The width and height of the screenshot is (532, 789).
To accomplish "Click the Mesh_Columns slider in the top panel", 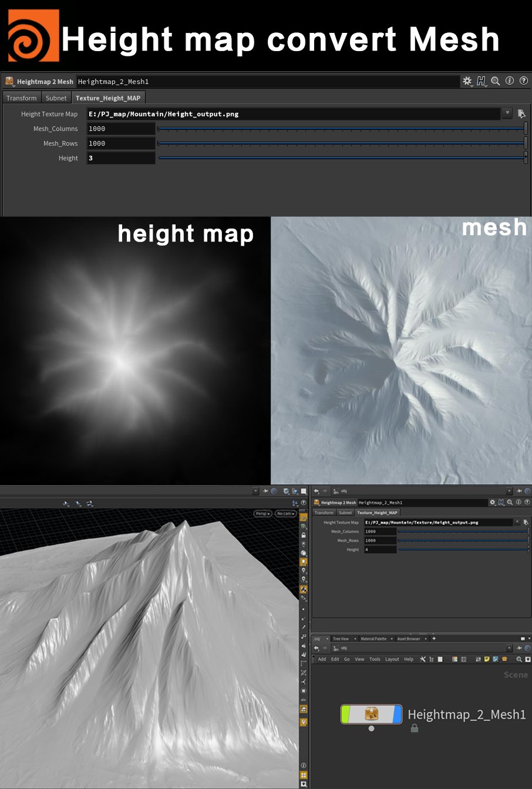I will point(342,129).
